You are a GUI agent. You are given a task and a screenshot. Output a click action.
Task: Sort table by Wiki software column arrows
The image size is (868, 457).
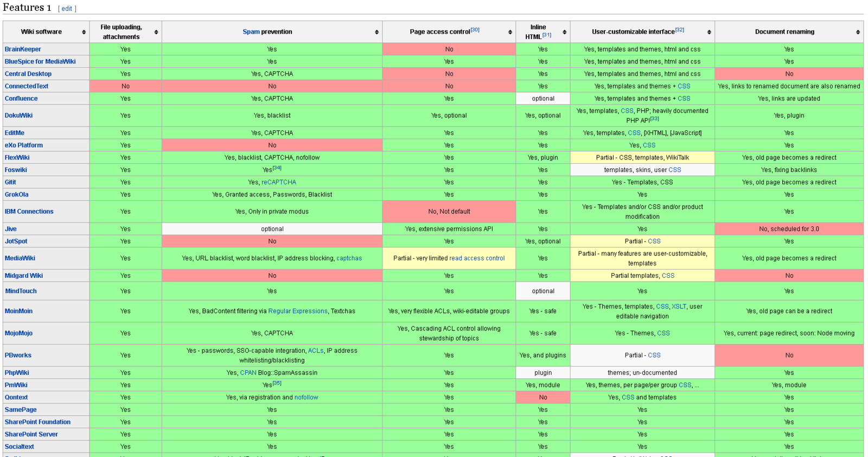coord(84,32)
